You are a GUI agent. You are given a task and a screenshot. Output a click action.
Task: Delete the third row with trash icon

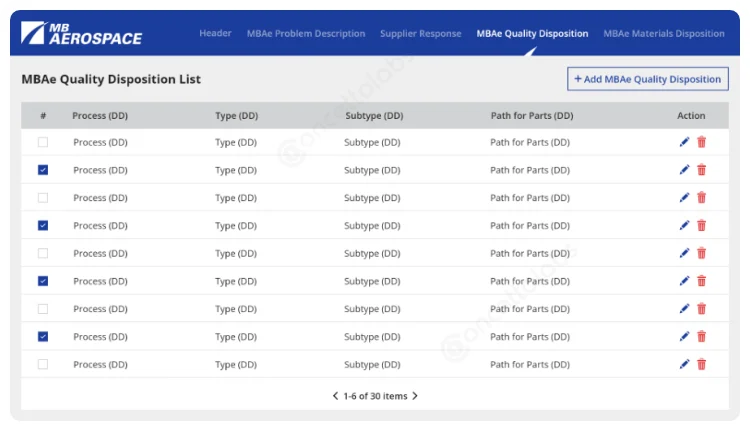pyautogui.click(x=701, y=198)
